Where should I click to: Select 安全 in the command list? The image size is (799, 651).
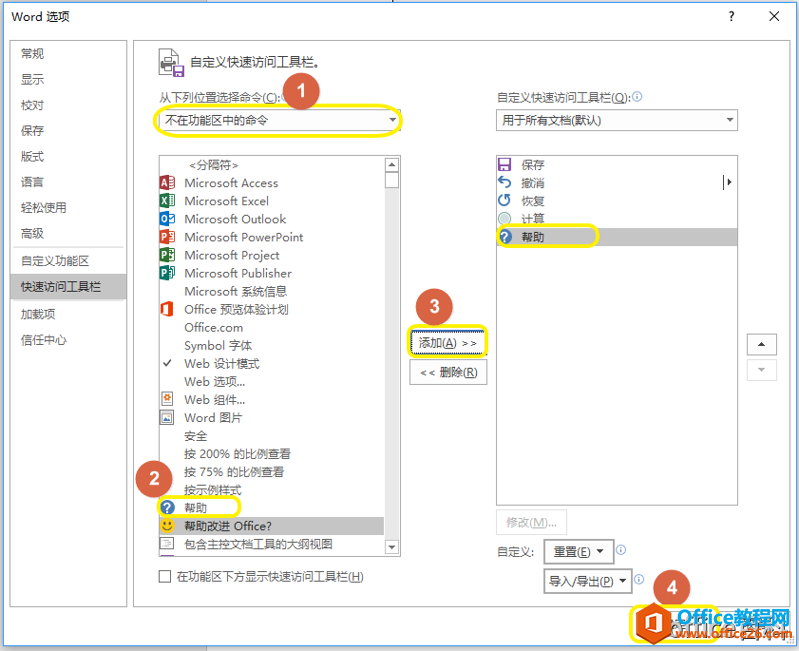pyautogui.click(x=271, y=436)
